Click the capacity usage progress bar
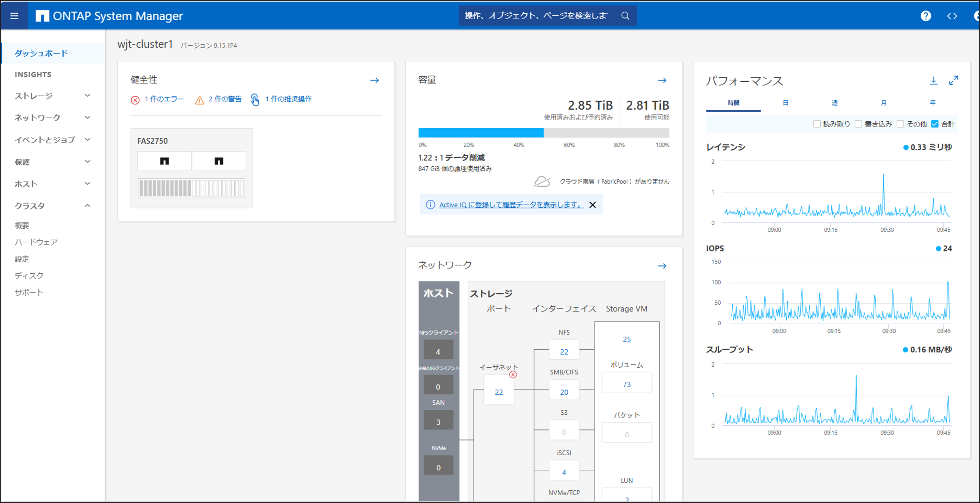 pos(544,132)
